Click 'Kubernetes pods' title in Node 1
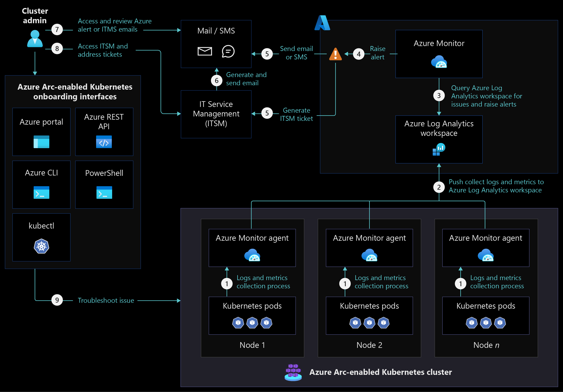 click(x=252, y=306)
